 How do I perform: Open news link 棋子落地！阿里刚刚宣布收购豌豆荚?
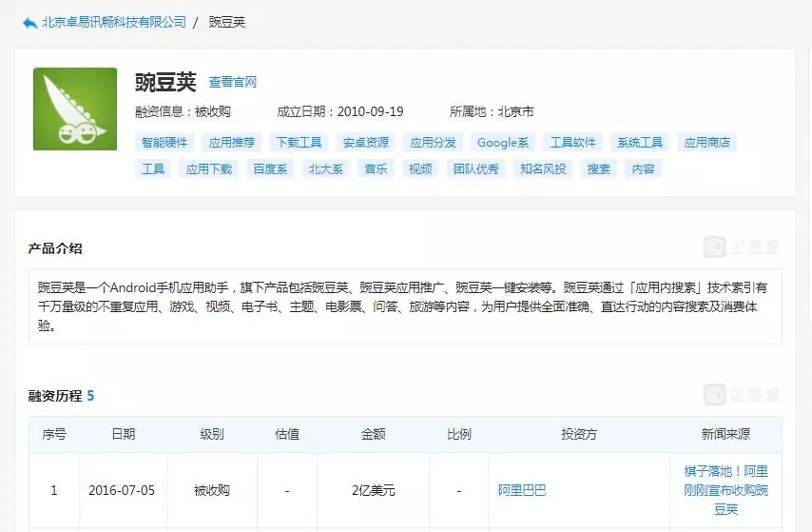coord(725,490)
